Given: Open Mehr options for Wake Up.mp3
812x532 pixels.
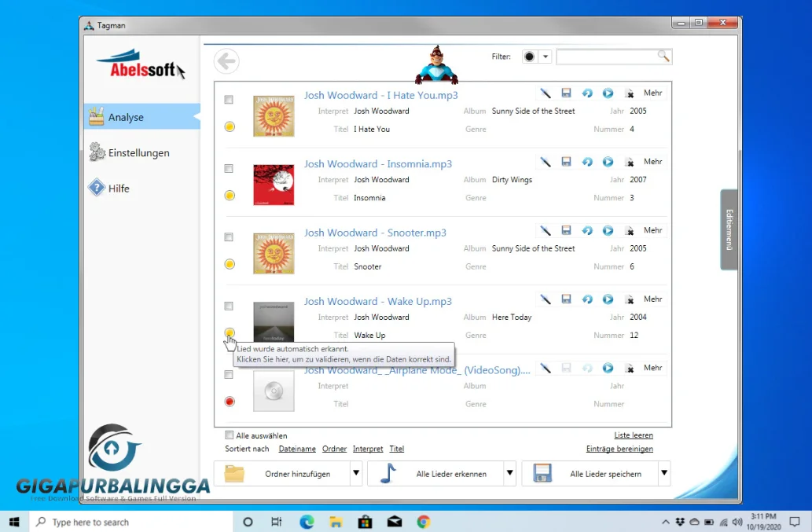Looking at the screenshot, I should coord(653,299).
